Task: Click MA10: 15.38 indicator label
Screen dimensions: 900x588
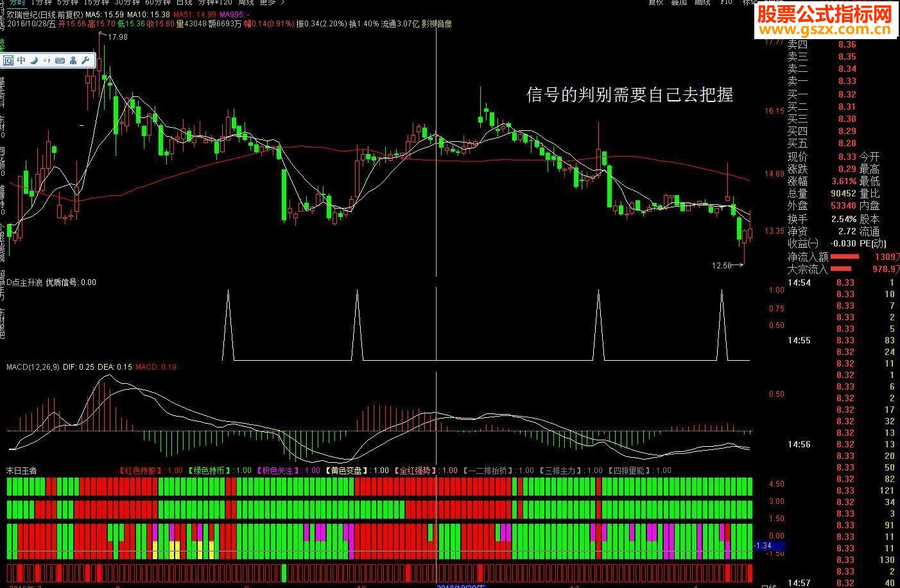Action: point(148,15)
